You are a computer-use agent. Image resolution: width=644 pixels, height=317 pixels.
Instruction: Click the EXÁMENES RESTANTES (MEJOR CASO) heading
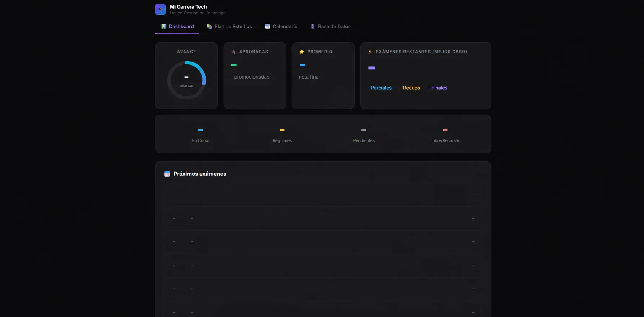coord(422,52)
